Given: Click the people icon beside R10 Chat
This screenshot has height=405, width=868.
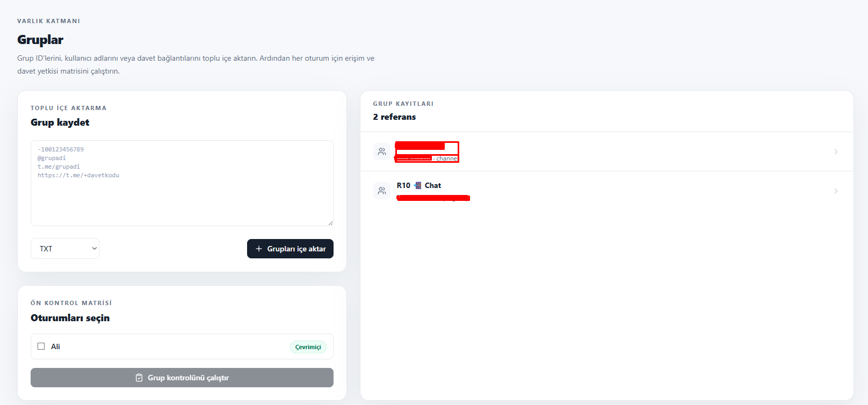Looking at the screenshot, I should coord(382,191).
